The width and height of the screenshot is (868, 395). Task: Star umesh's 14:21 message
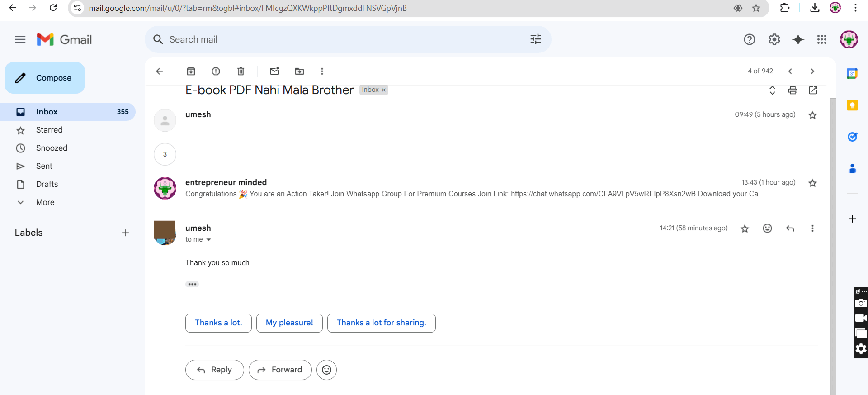pyautogui.click(x=745, y=228)
